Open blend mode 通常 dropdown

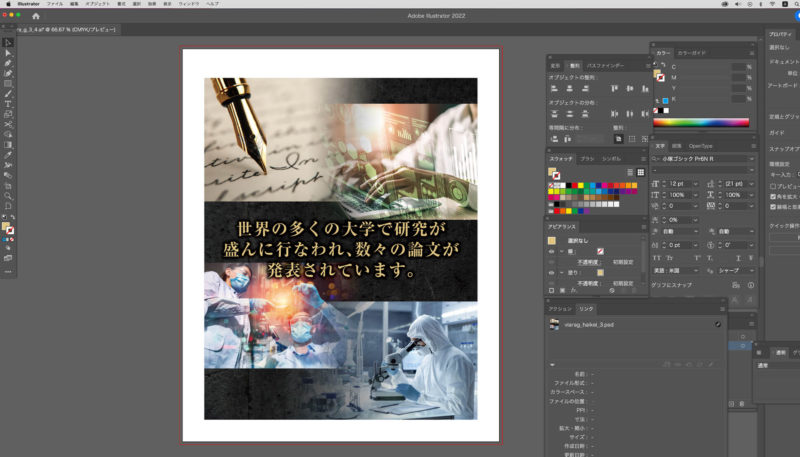click(x=777, y=366)
